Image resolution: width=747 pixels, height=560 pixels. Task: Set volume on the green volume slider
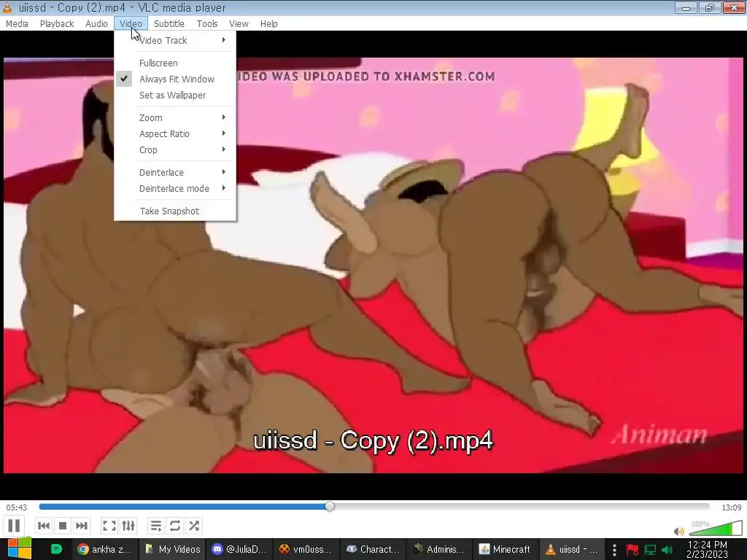(716, 529)
